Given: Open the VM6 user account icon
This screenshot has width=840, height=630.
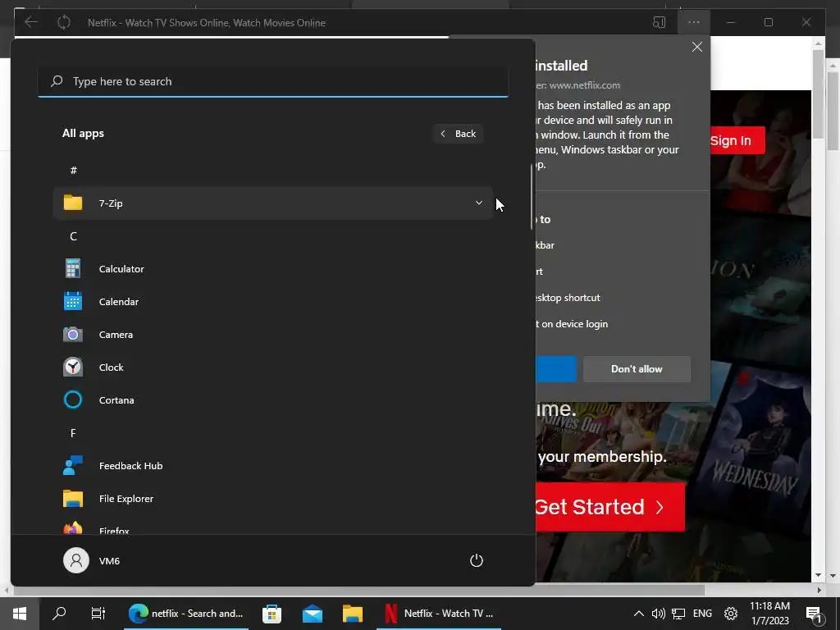Looking at the screenshot, I should (x=76, y=560).
